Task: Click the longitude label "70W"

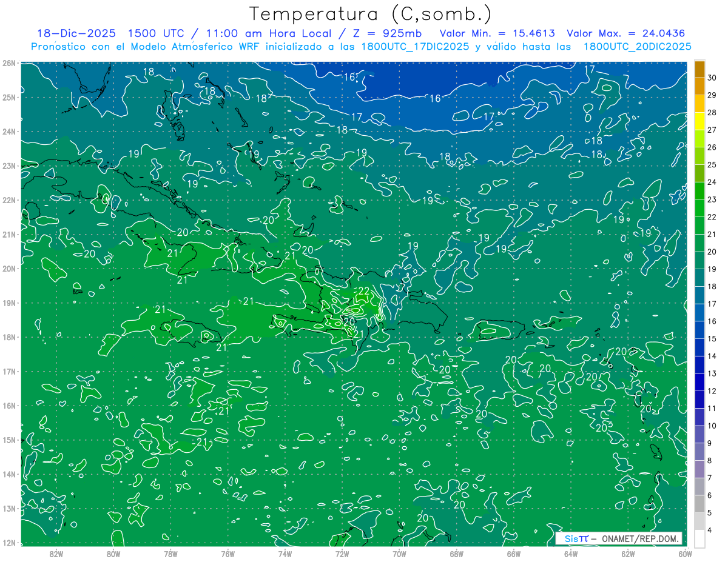Action: point(399,554)
